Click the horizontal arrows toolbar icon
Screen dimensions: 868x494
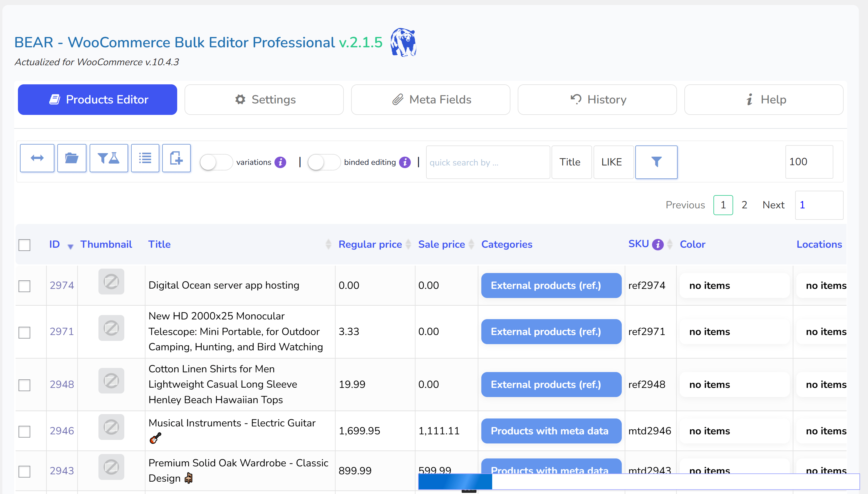(37, 158)
